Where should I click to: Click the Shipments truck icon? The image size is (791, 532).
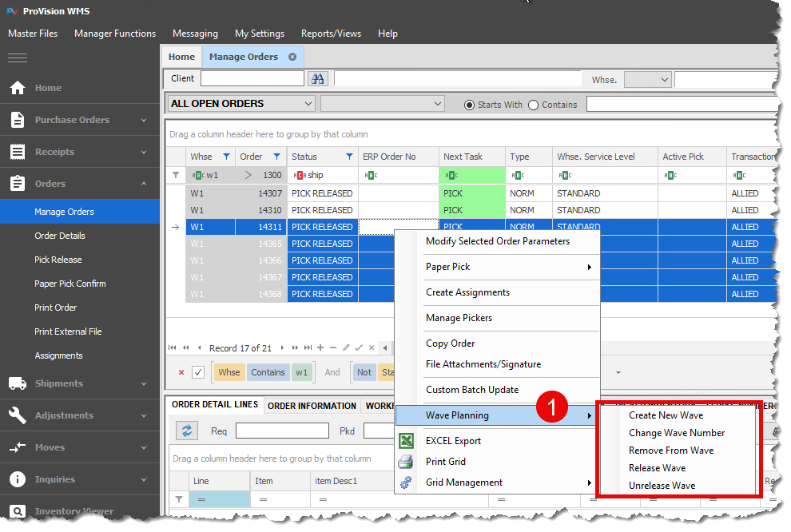(18, 383)
